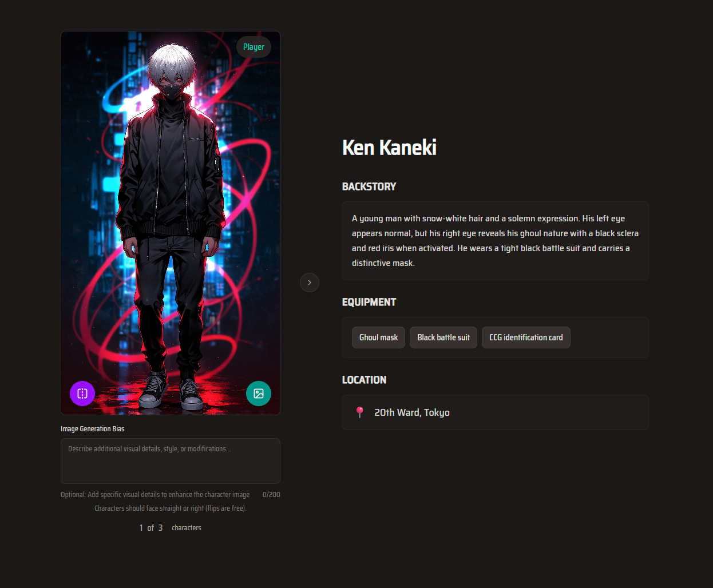Click the red location pin icon

(360, 412)
